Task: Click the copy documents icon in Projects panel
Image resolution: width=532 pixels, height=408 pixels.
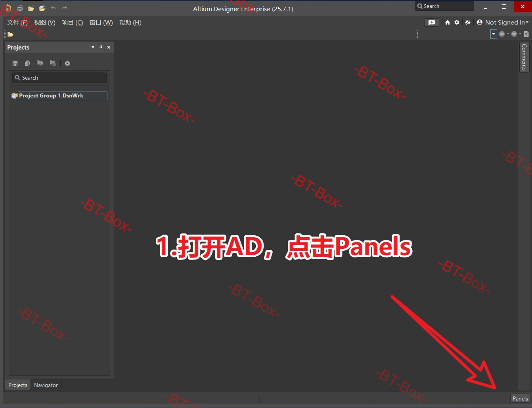Action: tap(27, 63)
